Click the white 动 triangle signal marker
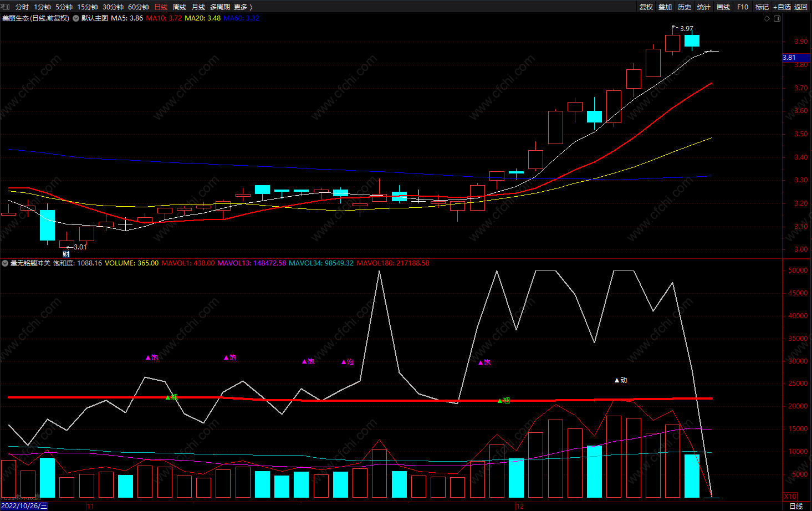 coord(621,380)
